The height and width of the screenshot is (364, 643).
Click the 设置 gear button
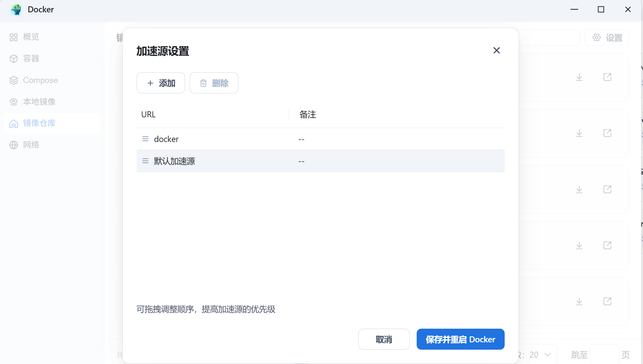[607, 38]
